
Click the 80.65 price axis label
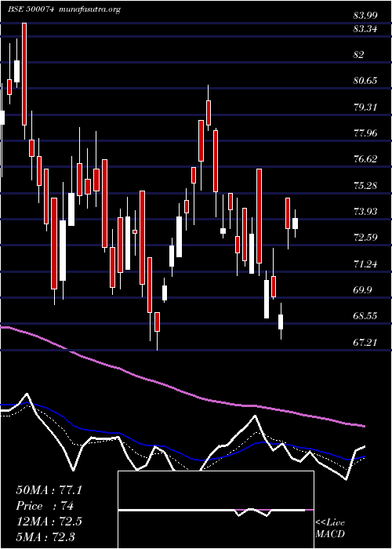pos(365,81)
